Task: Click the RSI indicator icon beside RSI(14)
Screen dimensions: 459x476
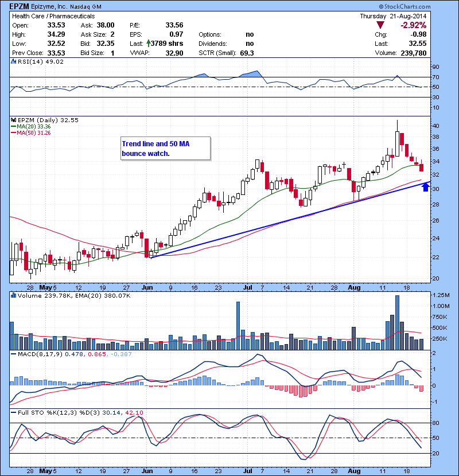Action: tap(14, 61)
